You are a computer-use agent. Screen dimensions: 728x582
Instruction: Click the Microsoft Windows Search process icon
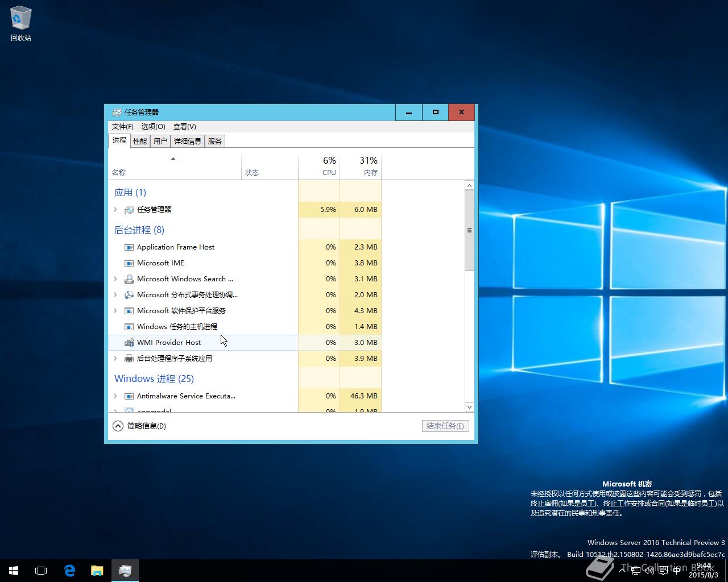[x=129, y=279]
